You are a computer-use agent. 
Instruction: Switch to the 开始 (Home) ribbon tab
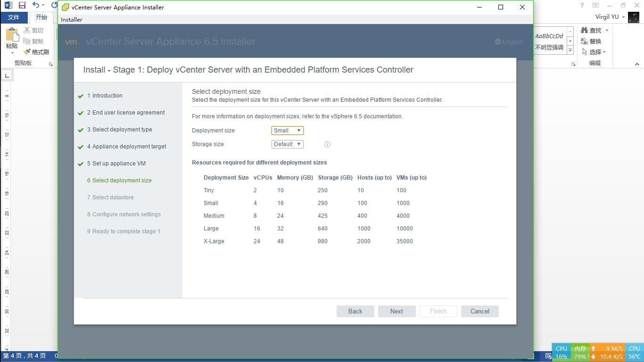tap(41, 17)
